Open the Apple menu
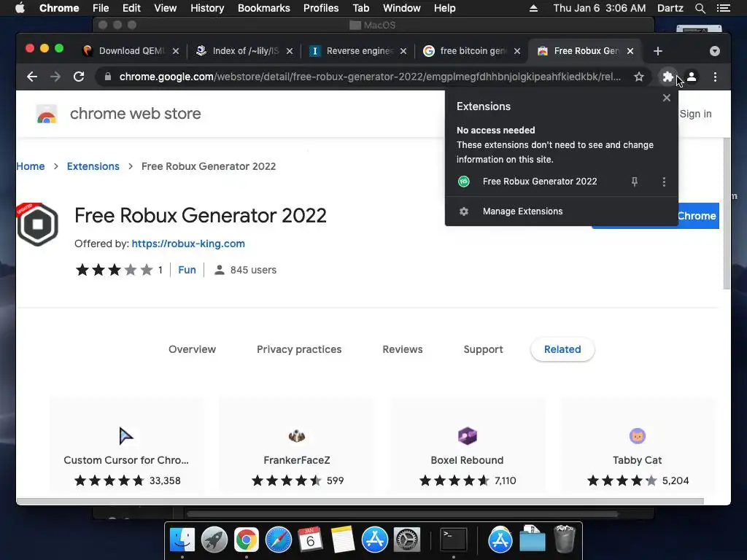The width and height of the screenshot is (747, 560). point(20,8)
